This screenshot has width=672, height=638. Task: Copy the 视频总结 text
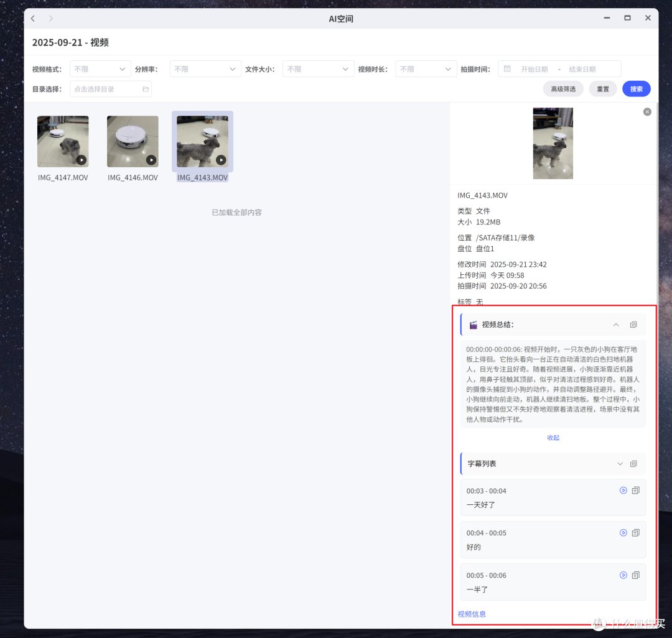coord(633,325)
